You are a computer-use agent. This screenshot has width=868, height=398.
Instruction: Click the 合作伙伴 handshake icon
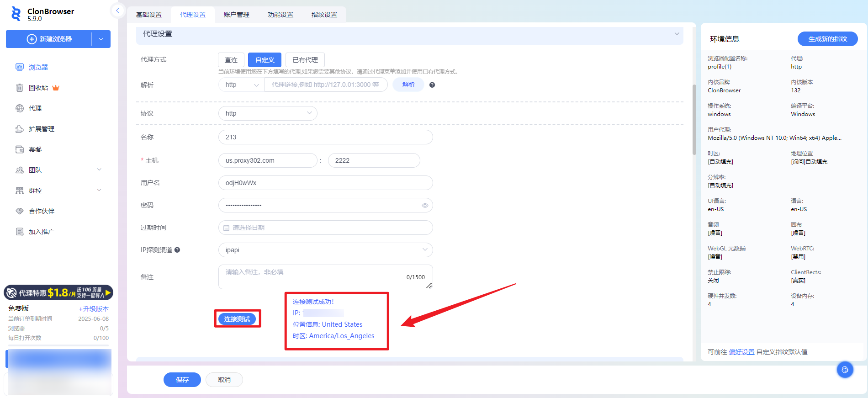click(20, 211)
